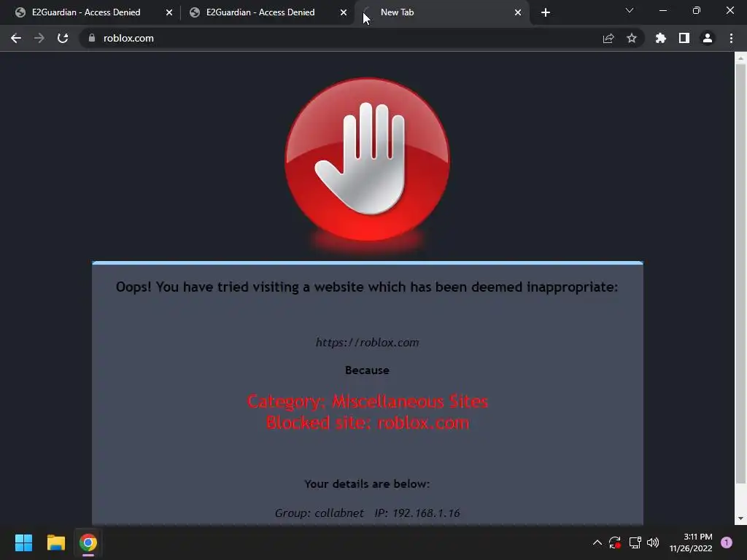
Task: Close the first E2Guardian tab
Action: pyautogui.click(x=169, y=12)
